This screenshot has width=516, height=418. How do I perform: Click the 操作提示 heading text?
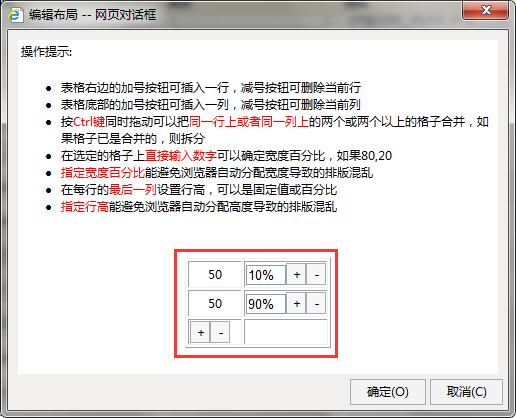46,52
